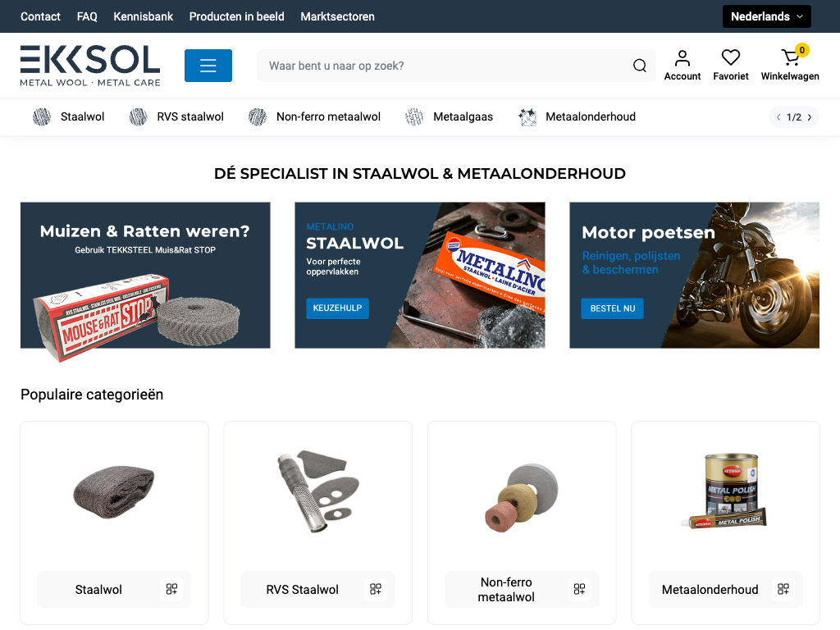
Task: Open the Contact link
Action: 40,16
